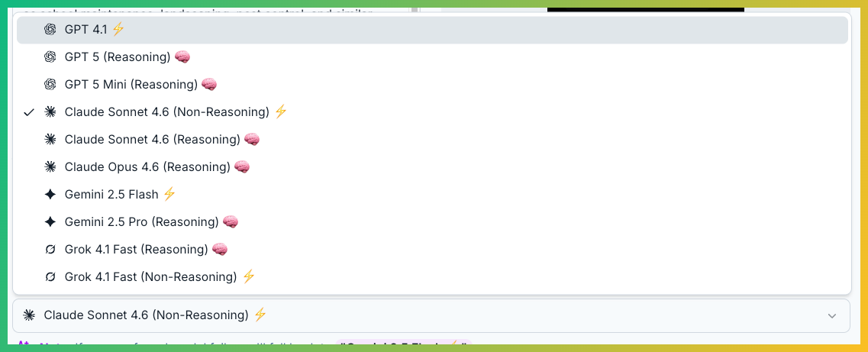
Task: Click the Anthropic starburst icon beside Claude Opus 4.6
Action: coord(50,167)
